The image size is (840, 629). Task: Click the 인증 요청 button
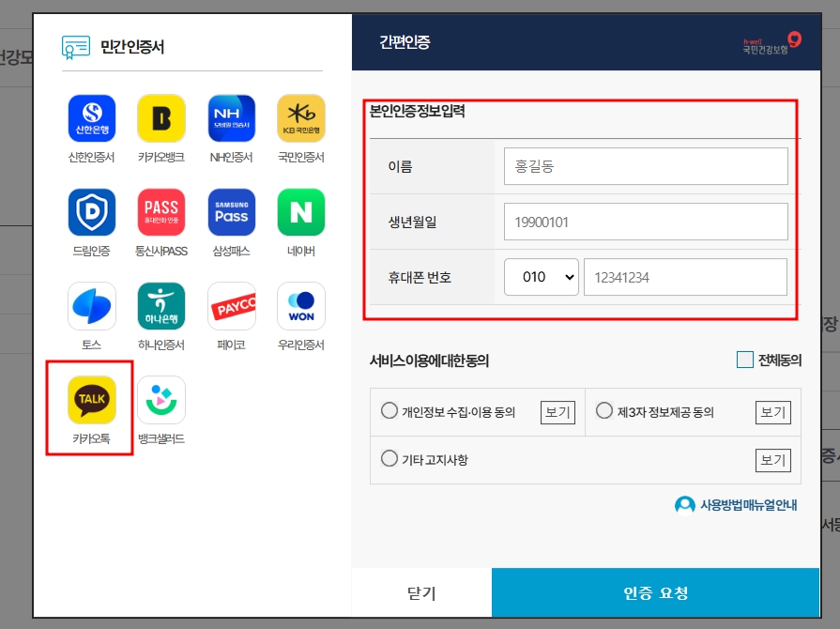pos(656,592)
